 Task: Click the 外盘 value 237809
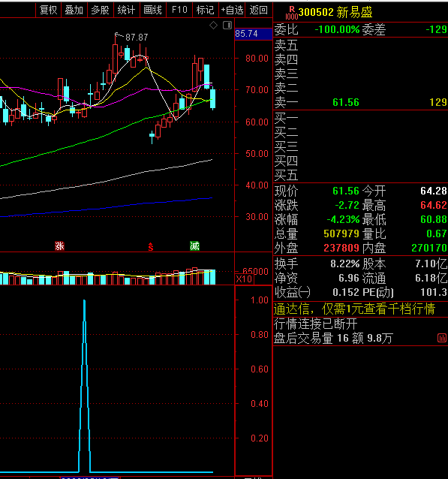click(x=341, y=248)
